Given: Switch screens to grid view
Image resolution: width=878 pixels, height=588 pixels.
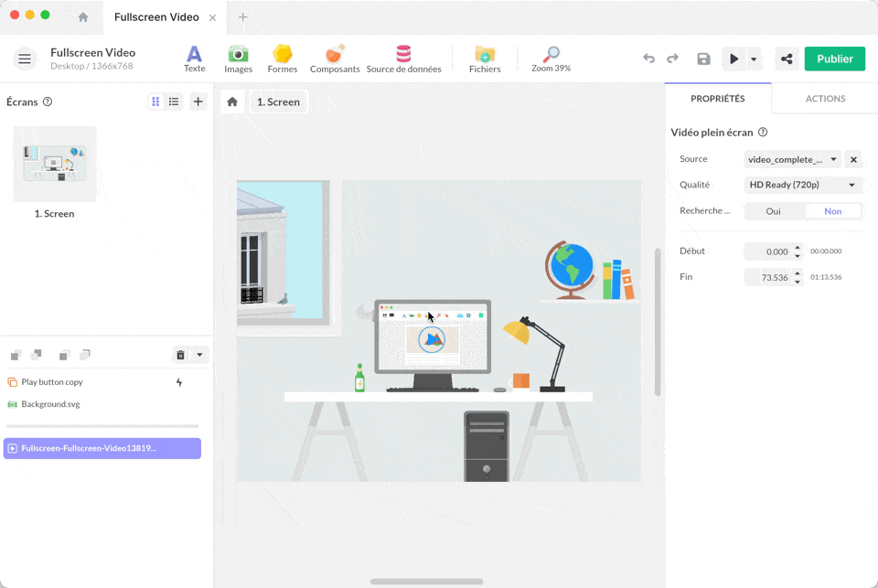Looking at the screenshot, I should [x=155, y=102].
